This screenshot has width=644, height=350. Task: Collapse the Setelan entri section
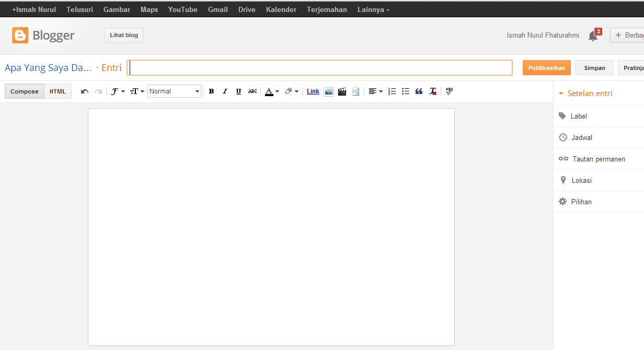(585, 94)
